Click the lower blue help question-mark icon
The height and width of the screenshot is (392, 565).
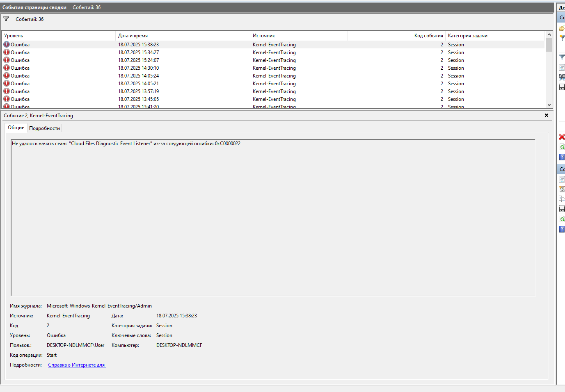pyautogui.click(x=562, y=229)
